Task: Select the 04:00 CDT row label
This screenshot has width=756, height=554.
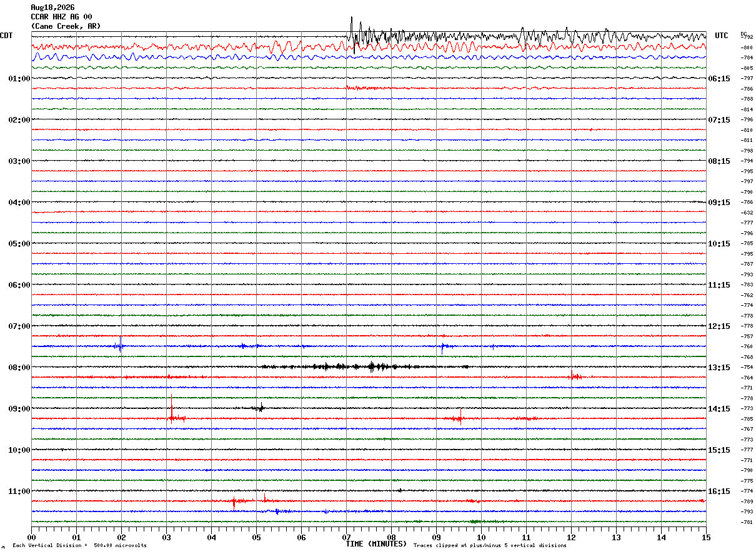Action: [19, 203]
